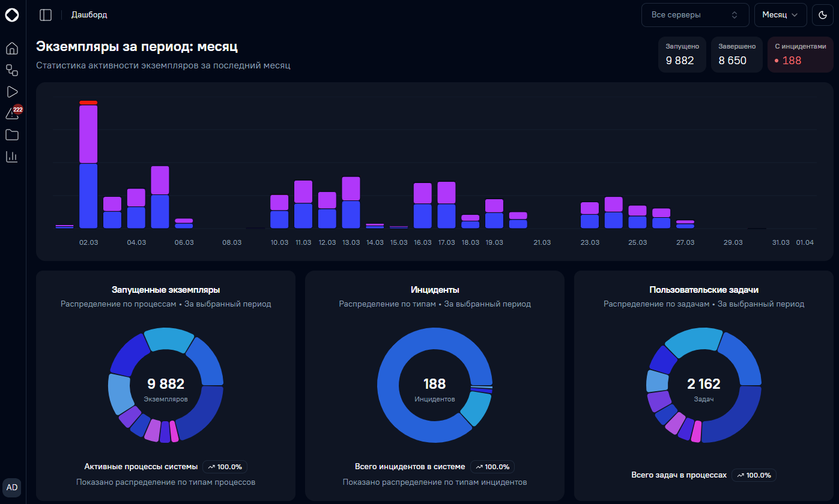Click the red incident segment atop 02.03 bar

(x=88, y=103)
